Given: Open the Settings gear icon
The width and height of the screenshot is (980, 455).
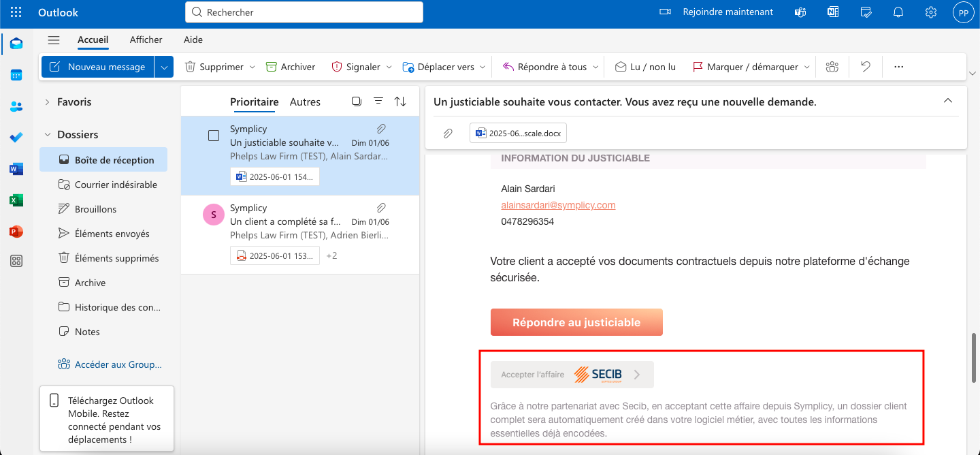Looking at the screenshot, I should click(x=931, y=12).
